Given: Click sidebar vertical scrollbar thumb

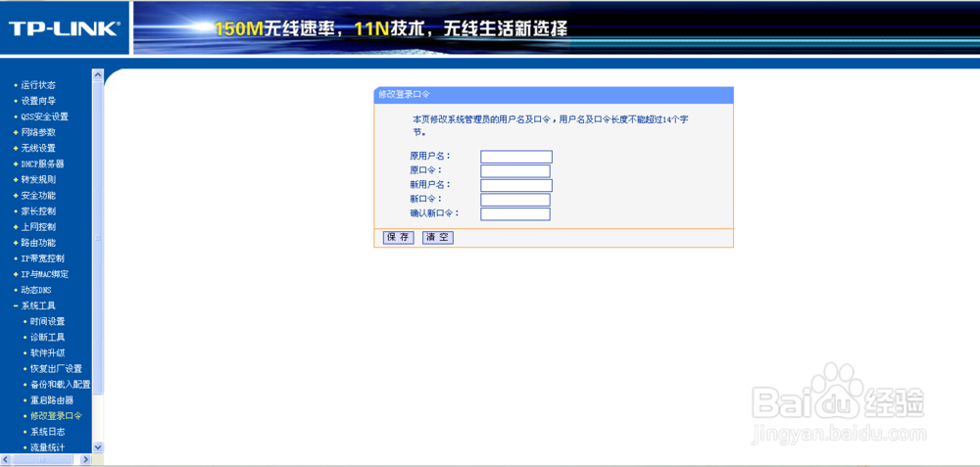Looking at the screenshot, I should (x=97, y=237).
